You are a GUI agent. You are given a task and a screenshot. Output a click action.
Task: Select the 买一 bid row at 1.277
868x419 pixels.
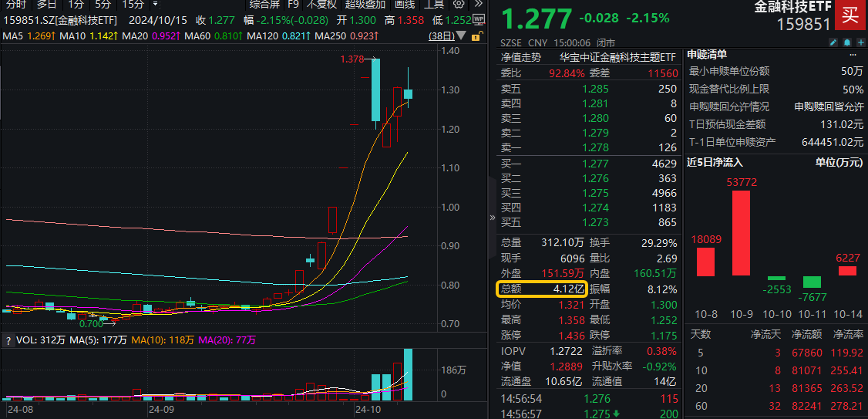[x=589, y=164]
